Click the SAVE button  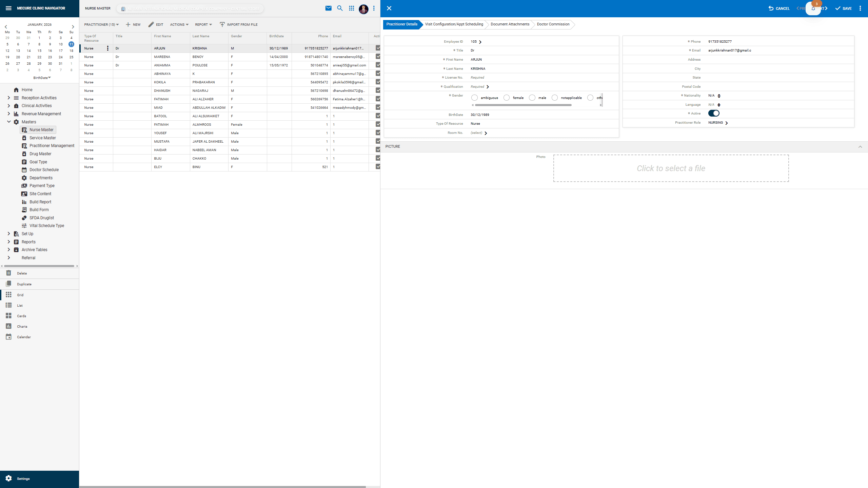pyautogui.click(x=843, y=8)
